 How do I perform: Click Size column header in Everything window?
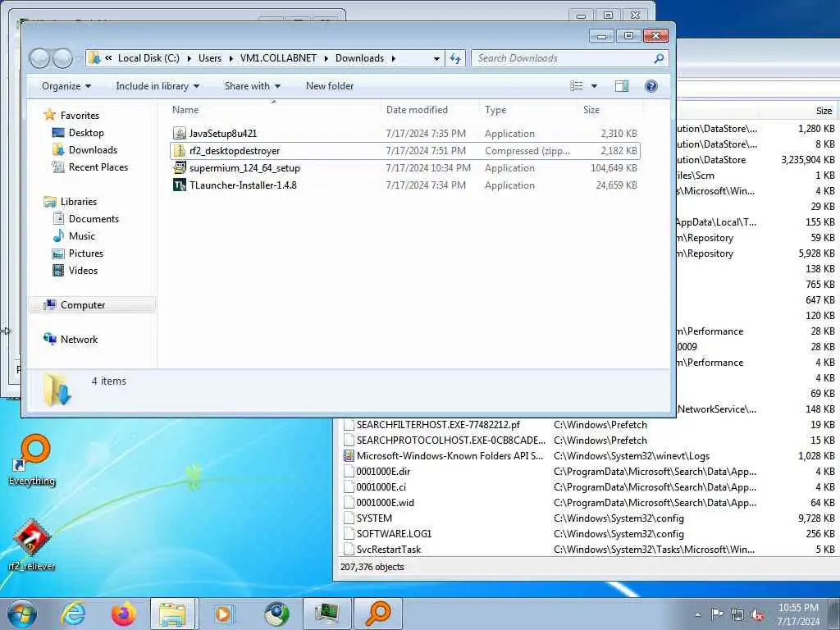[x=824, y=111]
